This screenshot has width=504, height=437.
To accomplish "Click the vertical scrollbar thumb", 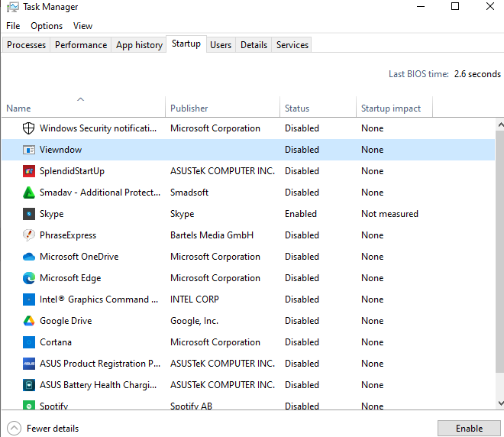I will pos(500,251).
